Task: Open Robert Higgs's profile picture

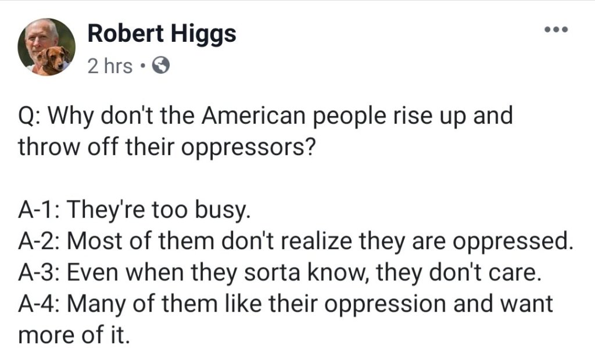Action: coord(46,46)
